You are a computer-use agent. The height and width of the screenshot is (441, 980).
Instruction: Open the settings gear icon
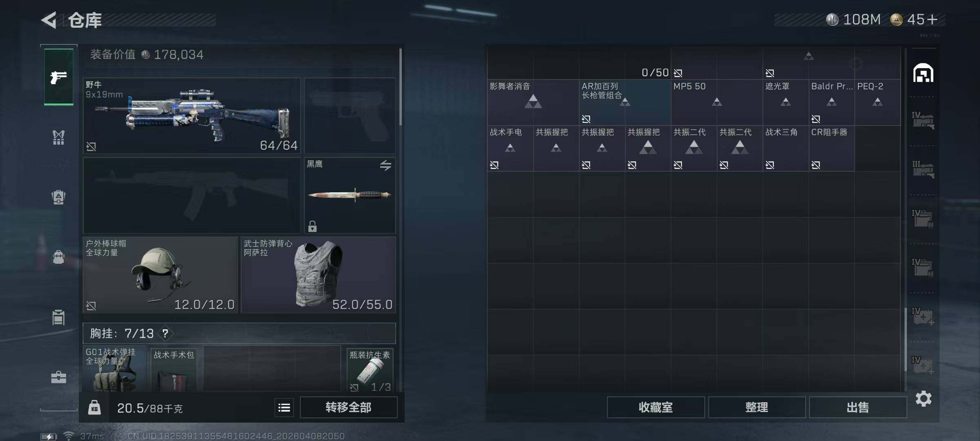click(x=924, y=399)
